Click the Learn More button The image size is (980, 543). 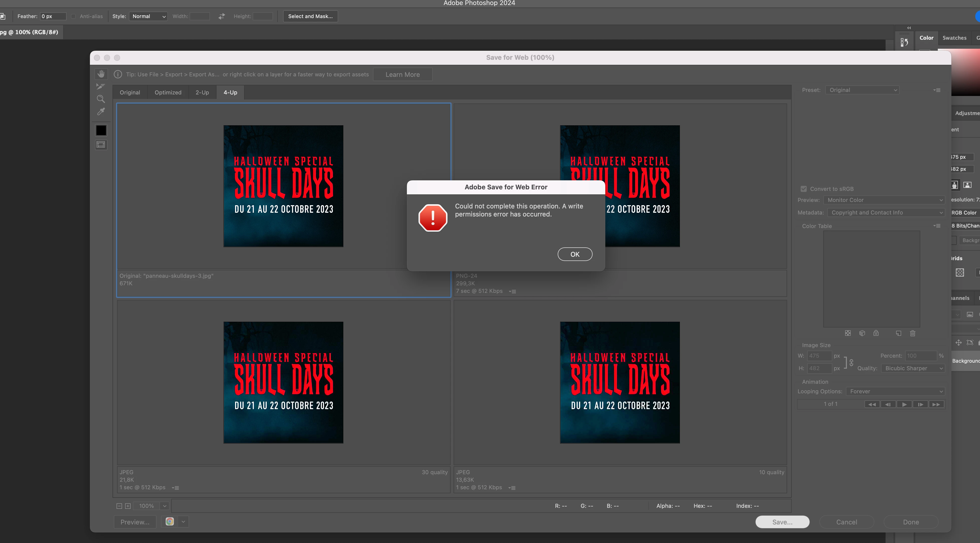(x=403, y=75)
